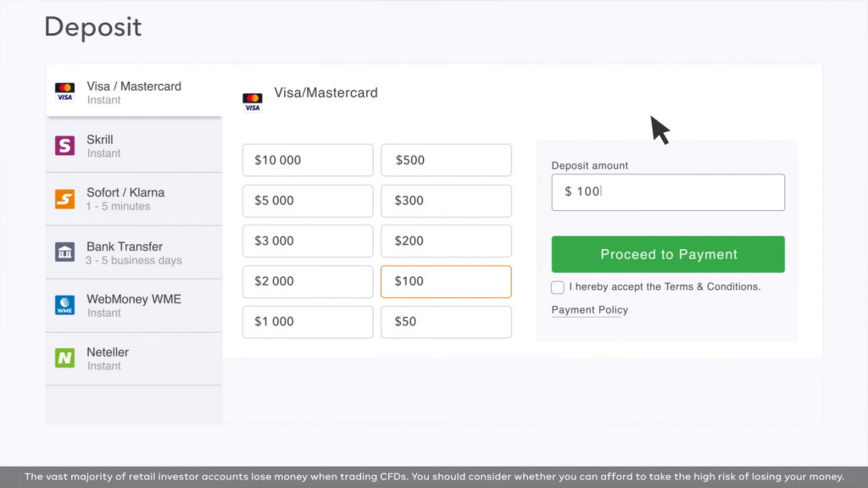868x488 pixels.
Task: Select the $50 deposit preset
Action: [446, 322]
